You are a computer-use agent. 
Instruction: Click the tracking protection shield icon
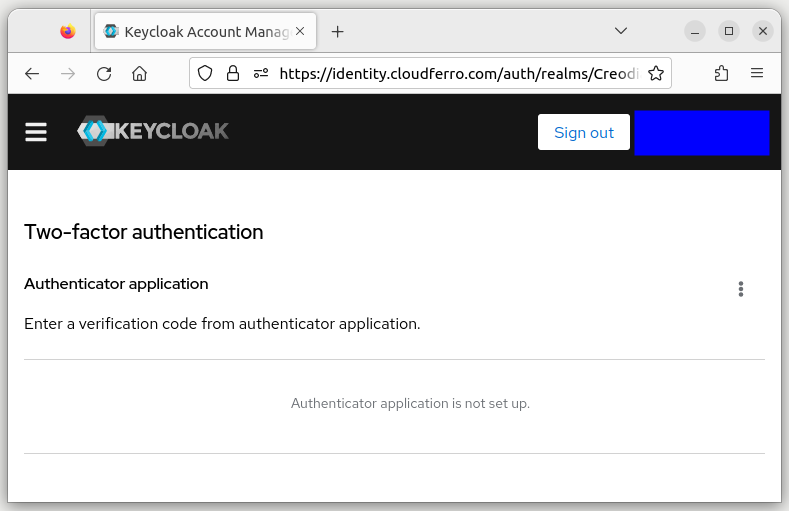[x=205, y=73]
